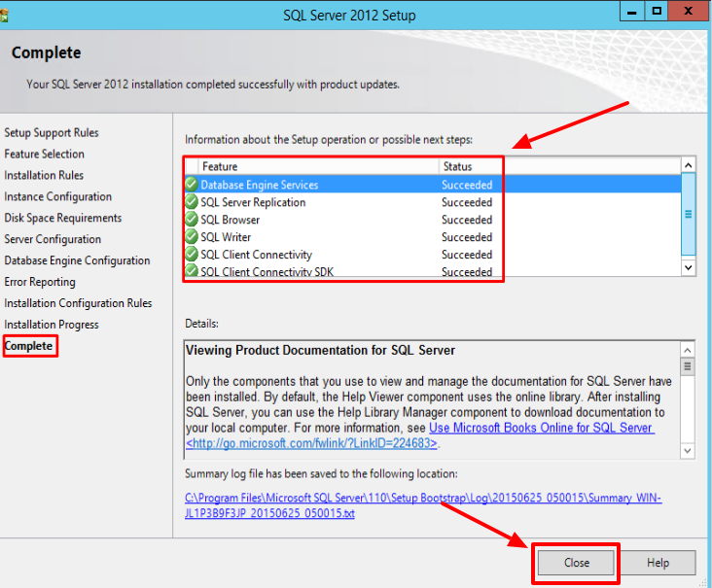Open the summary log file path link
The width and height of the screenshot is (712, 588).
pos(423,505)
